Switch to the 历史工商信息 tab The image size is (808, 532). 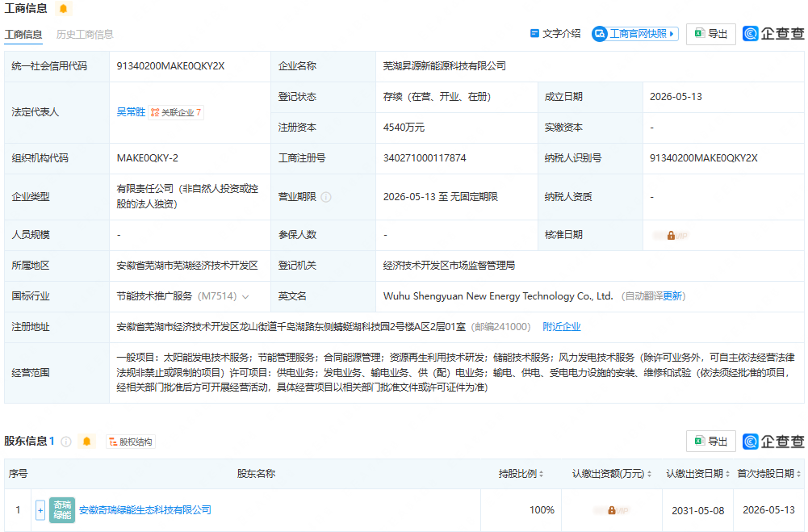pos(85,35)
